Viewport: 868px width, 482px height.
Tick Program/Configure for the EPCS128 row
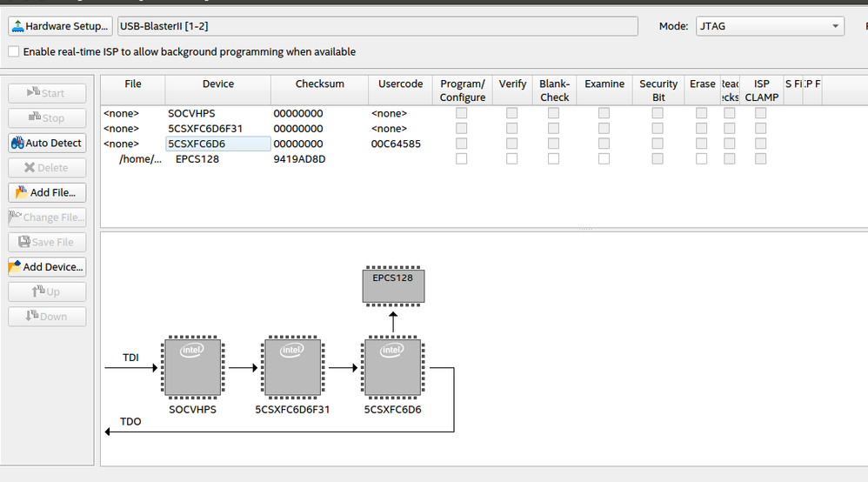click(x=462, y=159)
